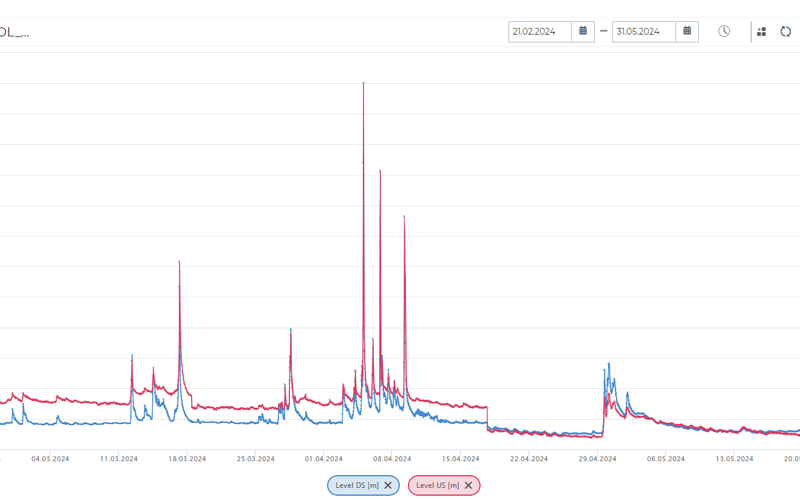Remove the Level US series
Screen dimensions: 800x500
(468, 485)
